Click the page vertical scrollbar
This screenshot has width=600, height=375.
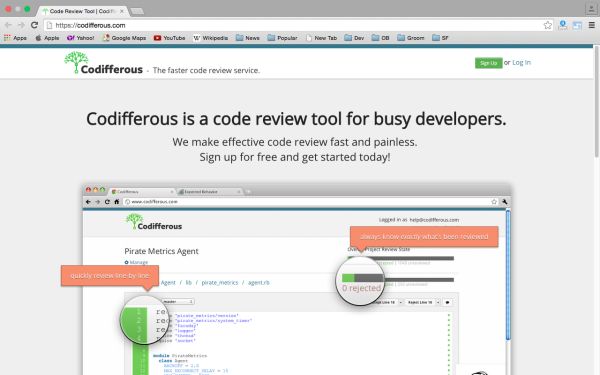tap(597, 101)
